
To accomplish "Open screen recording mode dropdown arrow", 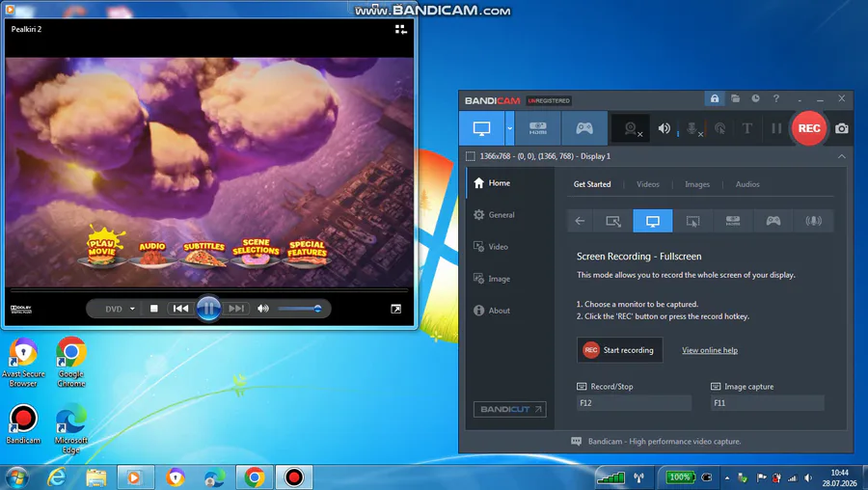I will click(509, 128).
